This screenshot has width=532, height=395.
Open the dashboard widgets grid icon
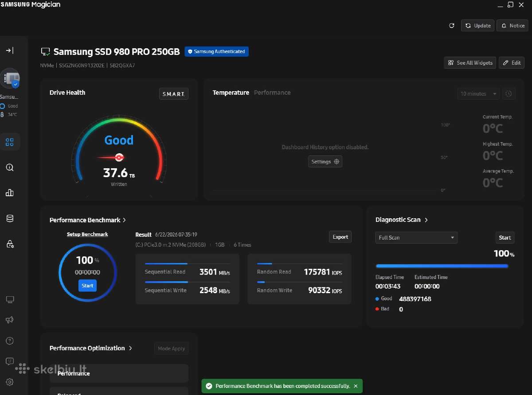click(10, 142)
